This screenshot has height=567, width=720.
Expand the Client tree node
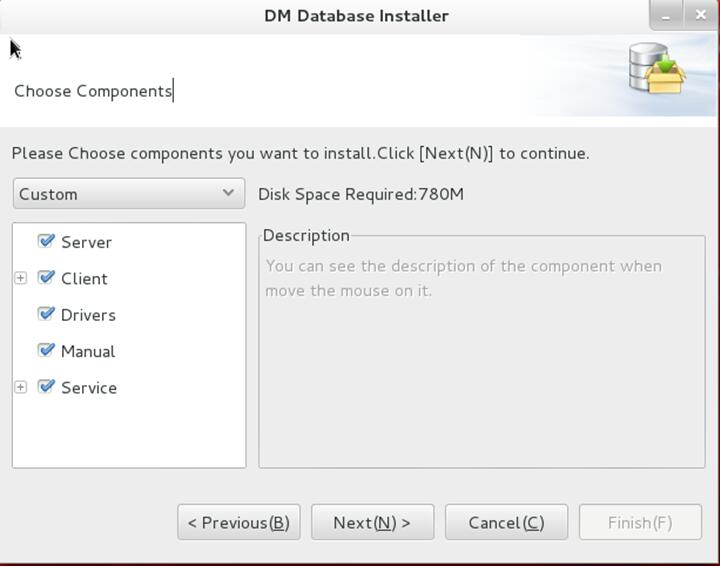(x=20, y=278)
